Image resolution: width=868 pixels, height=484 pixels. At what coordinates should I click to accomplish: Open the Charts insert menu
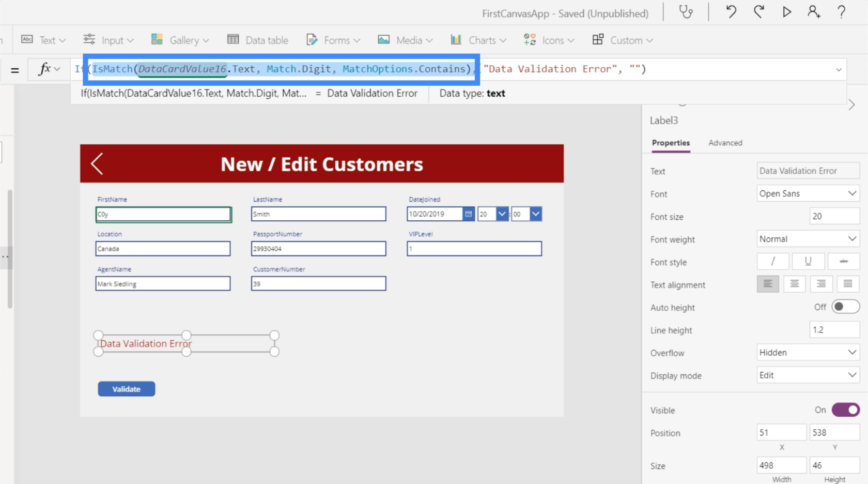click(478, 40)
